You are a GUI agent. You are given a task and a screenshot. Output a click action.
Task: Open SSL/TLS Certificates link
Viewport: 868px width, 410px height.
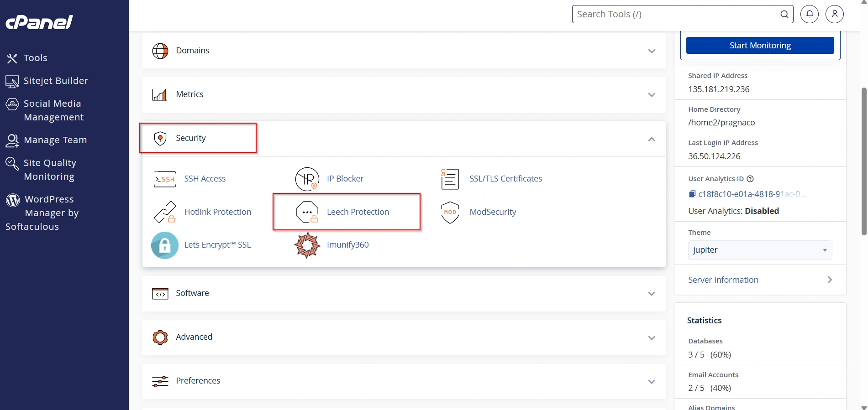click(x=506, y=179)
